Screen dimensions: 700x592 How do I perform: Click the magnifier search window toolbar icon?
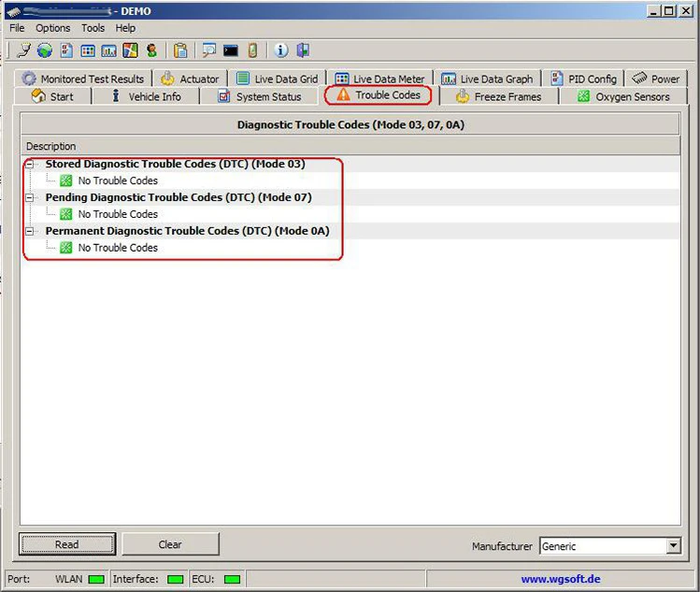click(x=209, y=51)
